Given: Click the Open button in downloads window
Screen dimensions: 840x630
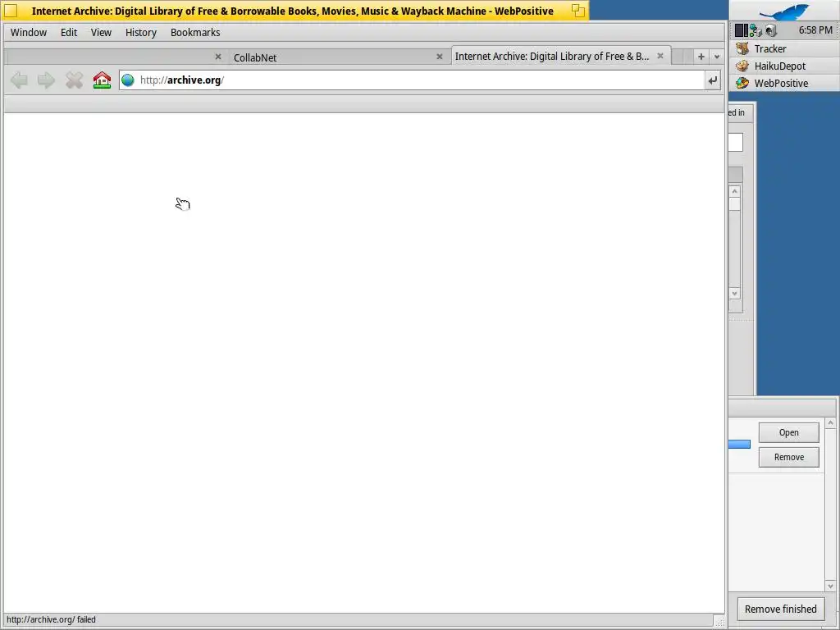Looking at the screenshot, I should 788,432.
